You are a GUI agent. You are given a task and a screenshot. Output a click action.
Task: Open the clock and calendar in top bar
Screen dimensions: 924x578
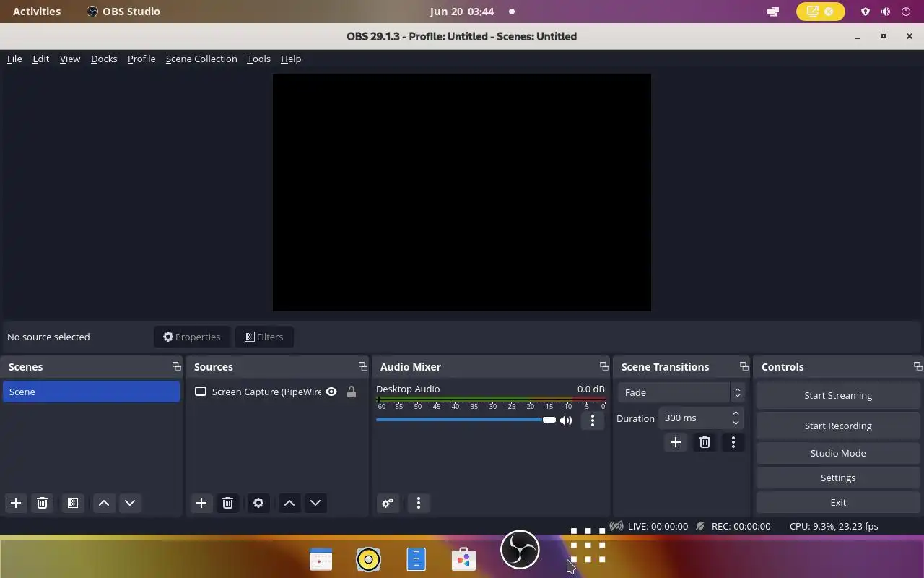point(462,12)
